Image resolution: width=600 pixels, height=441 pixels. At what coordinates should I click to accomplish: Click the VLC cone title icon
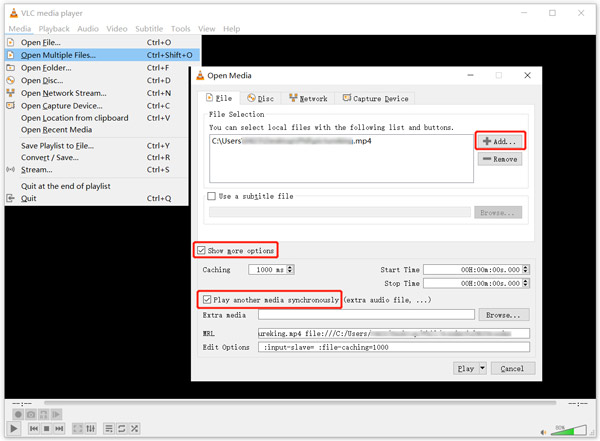[x=14, y=13]
